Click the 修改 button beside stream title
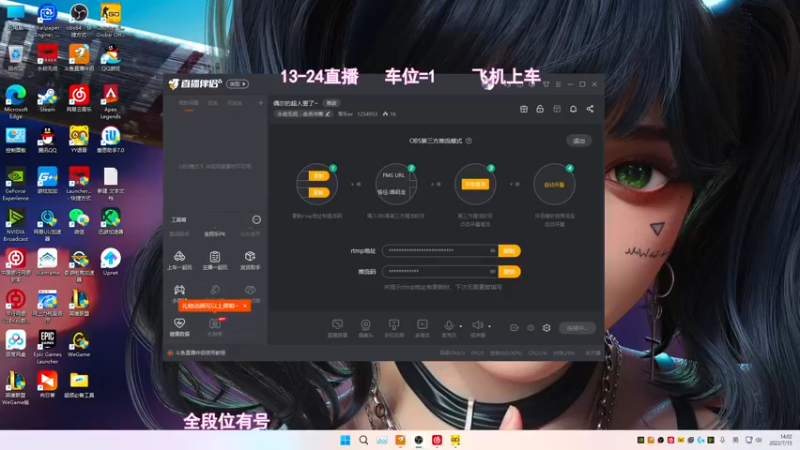 [x=332, y=103]
